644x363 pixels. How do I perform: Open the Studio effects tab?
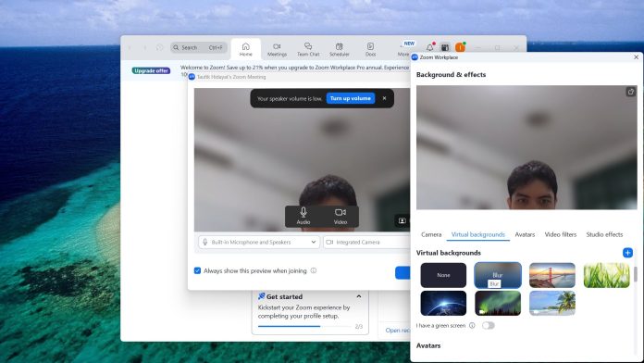604,234
